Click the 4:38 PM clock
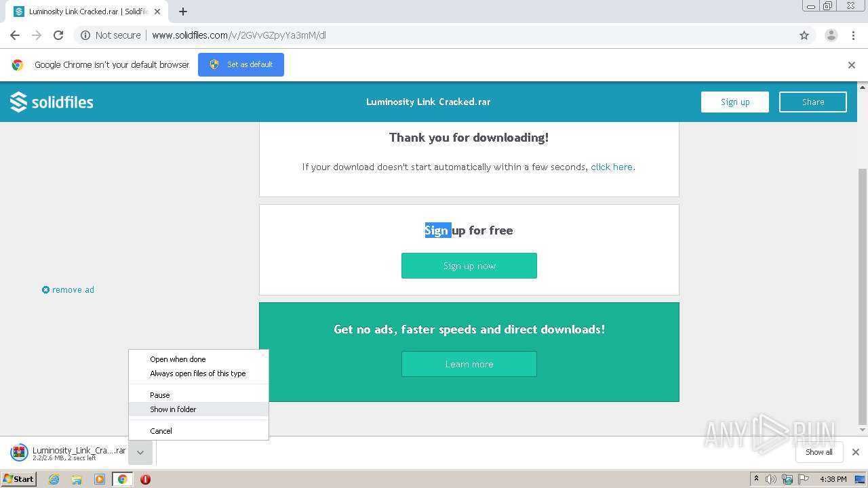 point(833,479)
